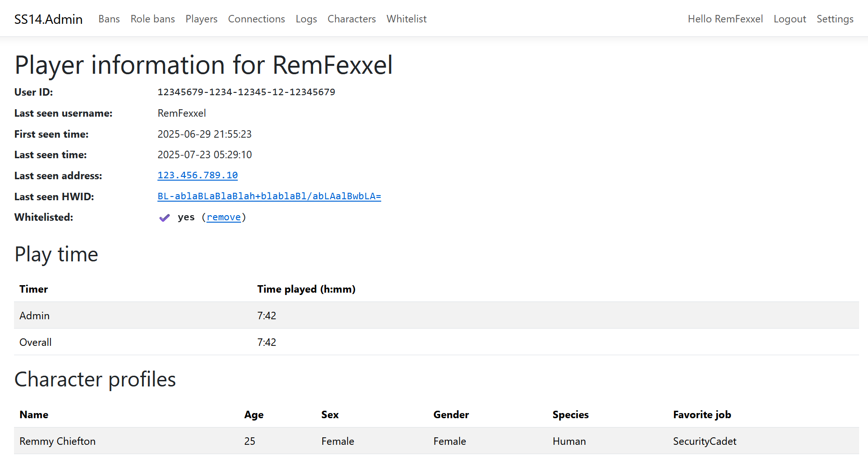Select the user ID value text

click(x=246, y=92)
